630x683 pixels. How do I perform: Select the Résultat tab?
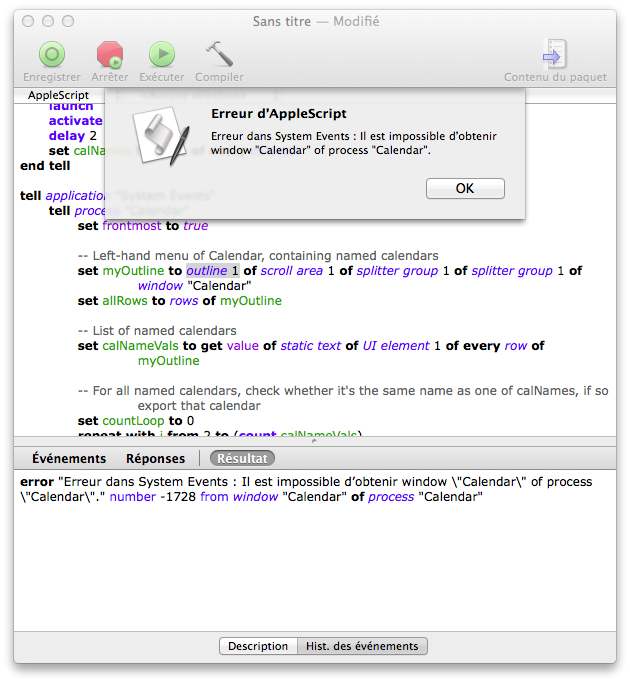click(x=242, y=458)
